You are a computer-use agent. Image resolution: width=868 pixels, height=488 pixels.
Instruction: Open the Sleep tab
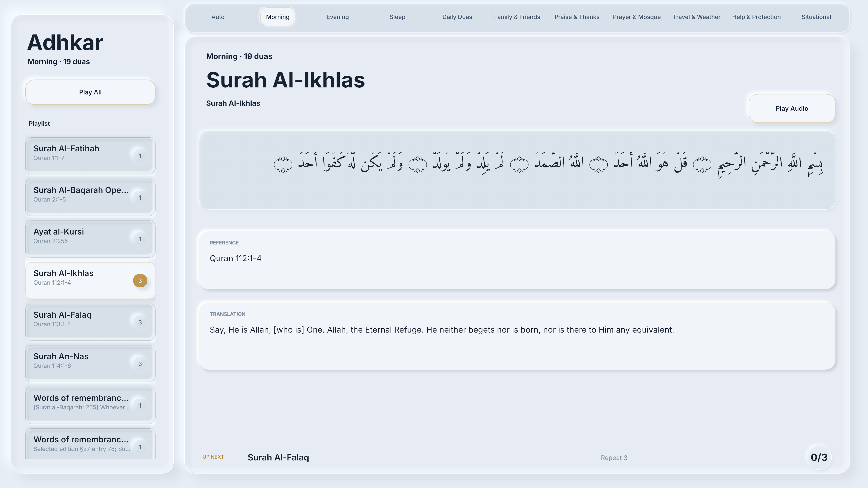[x=397, y=17]
